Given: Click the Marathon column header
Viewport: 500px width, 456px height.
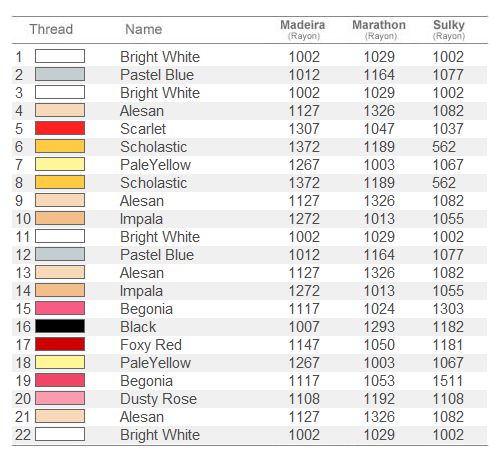Looking at the screenshot, I should pos(379,29).
